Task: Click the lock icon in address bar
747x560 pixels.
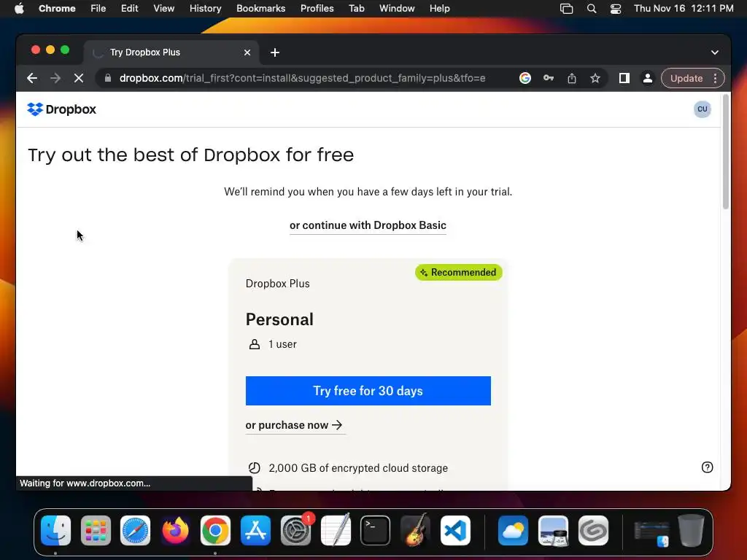Action: point(108,78)
